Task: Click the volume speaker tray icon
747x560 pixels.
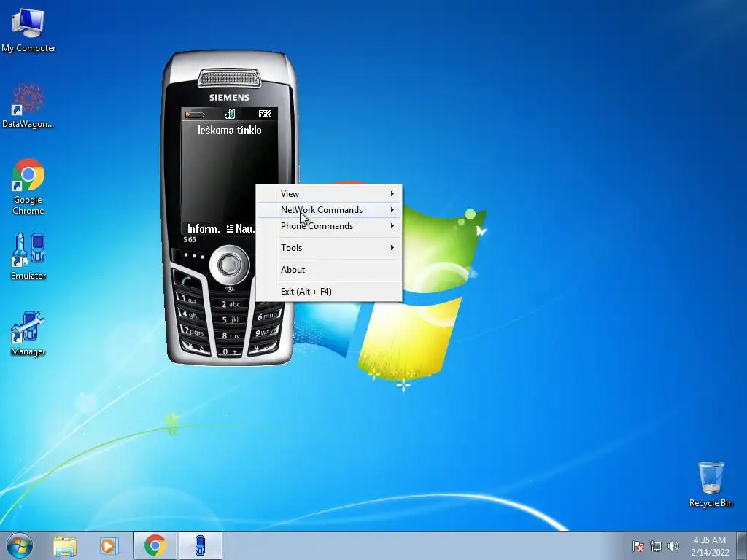Action: click(673, 546)
